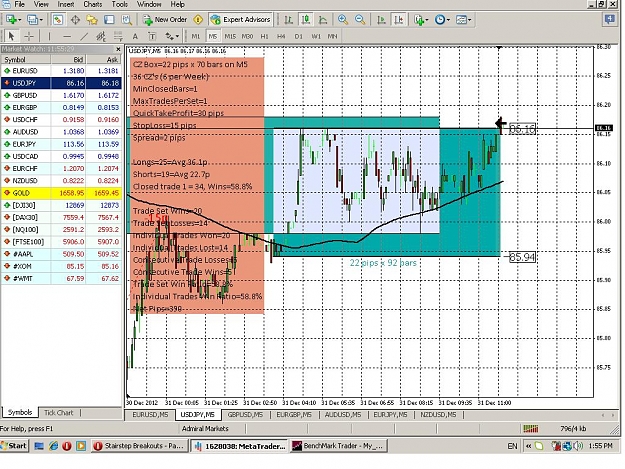Zoom in on the chart
The image size is (625, 469).
coord(342,20)
